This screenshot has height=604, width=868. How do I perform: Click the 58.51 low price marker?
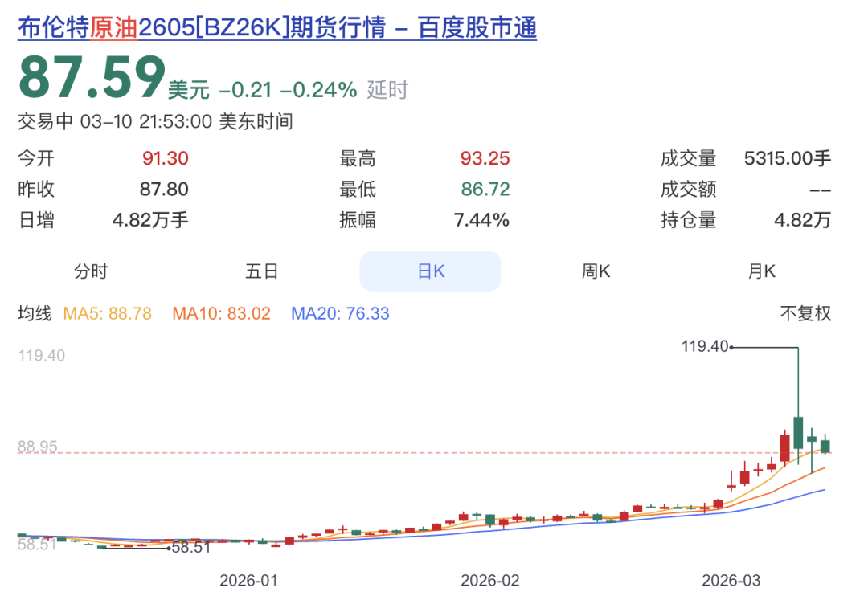190,548
